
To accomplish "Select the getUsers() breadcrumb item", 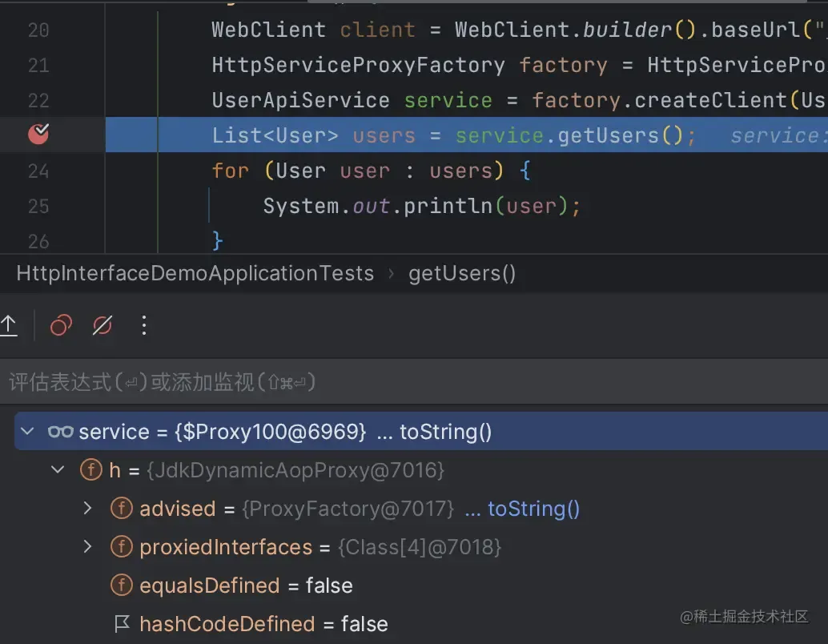I will [462, 273].
